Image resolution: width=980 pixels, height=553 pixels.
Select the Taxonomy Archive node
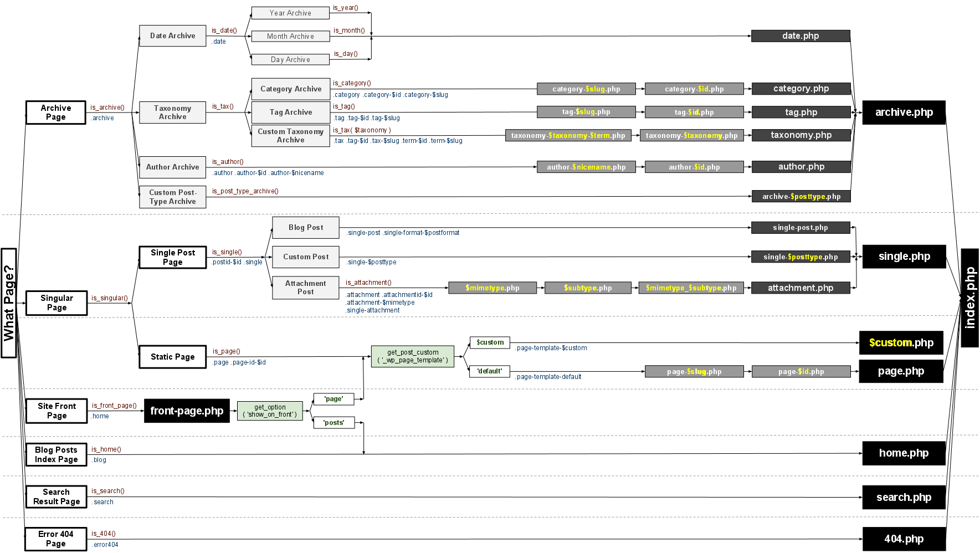pos(173,112)
